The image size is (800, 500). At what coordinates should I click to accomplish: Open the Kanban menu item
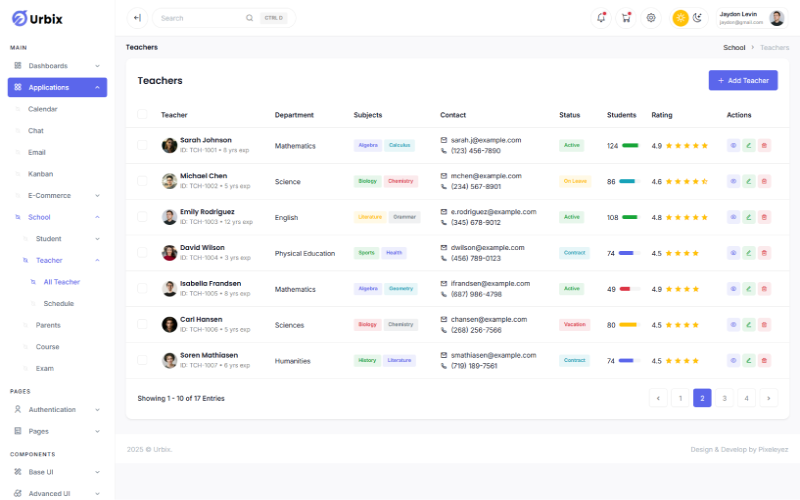coord(40,174)
